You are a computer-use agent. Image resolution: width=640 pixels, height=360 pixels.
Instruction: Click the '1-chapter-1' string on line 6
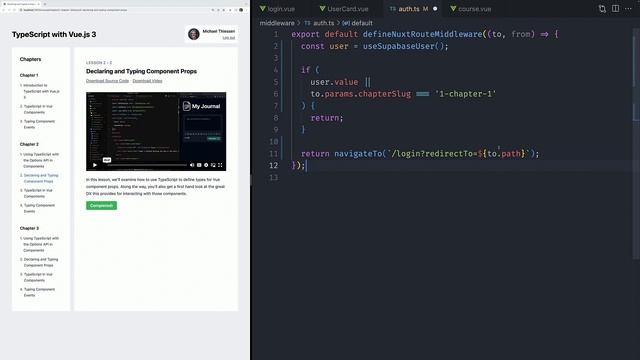(x=465, y=94)
